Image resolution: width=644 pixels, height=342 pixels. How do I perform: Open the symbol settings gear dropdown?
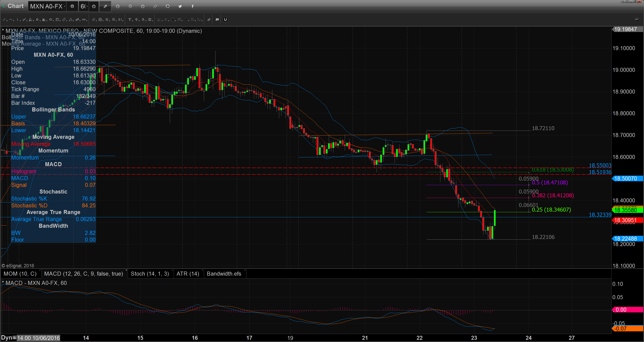72,6
